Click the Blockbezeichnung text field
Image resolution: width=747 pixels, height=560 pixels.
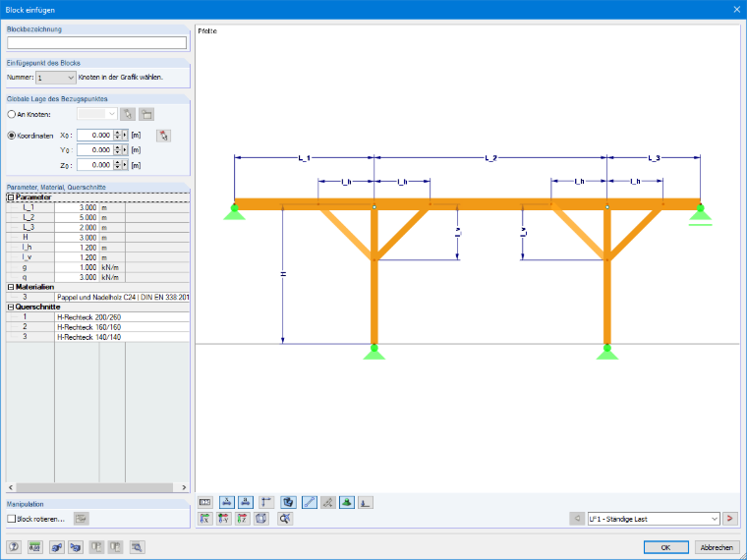pos(96,43)
